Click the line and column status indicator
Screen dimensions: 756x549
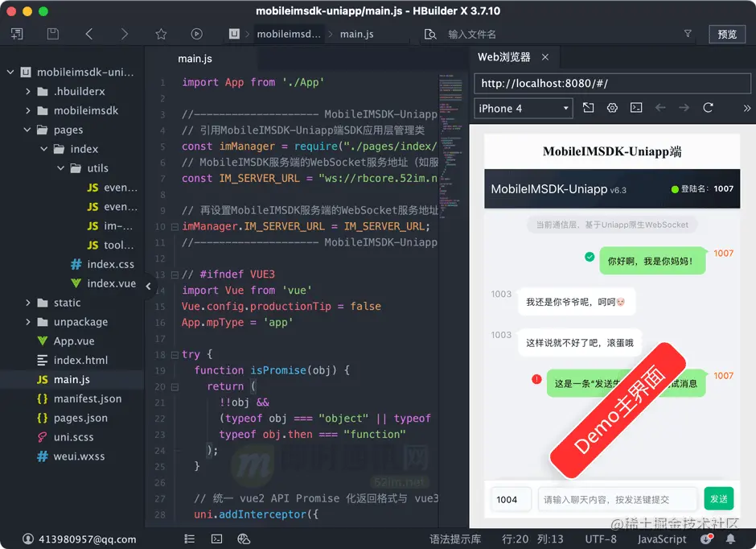tap(532, 539)
